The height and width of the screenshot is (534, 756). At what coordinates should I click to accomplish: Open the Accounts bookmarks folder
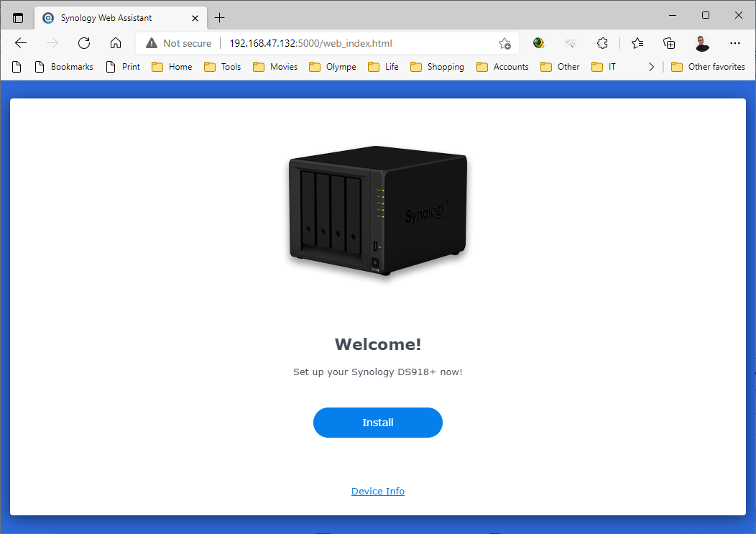click(x=502, y=67)
